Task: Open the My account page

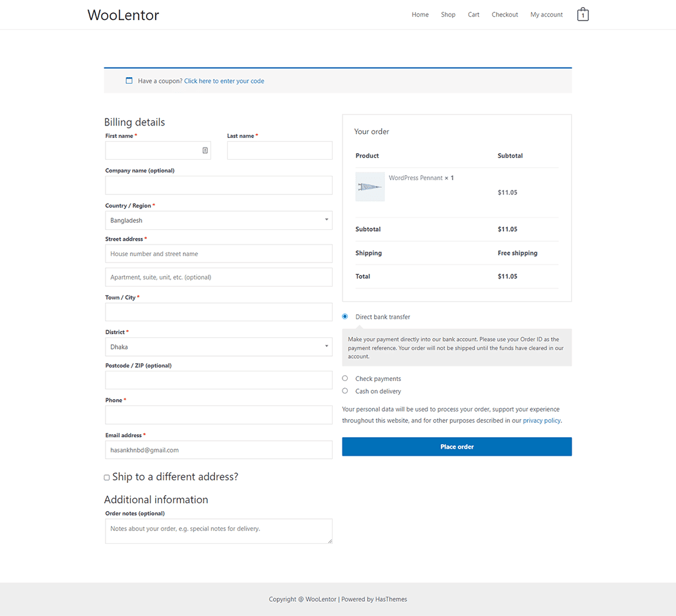Action: coord(546,14)
